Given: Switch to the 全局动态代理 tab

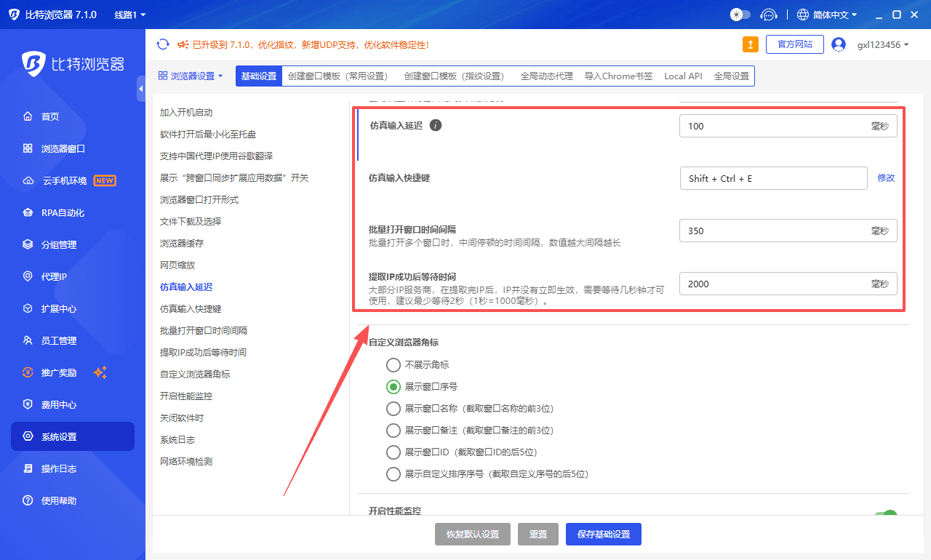Looking at the screenshot, I should point(546,76).
